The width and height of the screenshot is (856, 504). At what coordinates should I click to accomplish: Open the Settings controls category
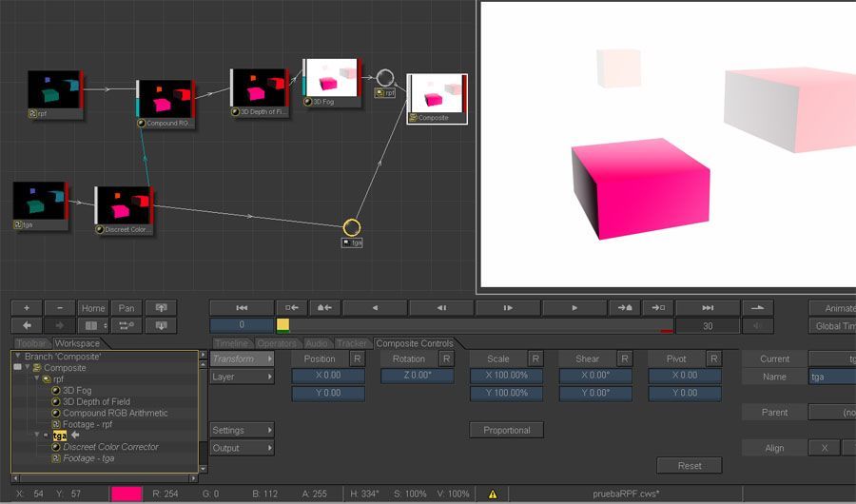click(x=242, y=430)
